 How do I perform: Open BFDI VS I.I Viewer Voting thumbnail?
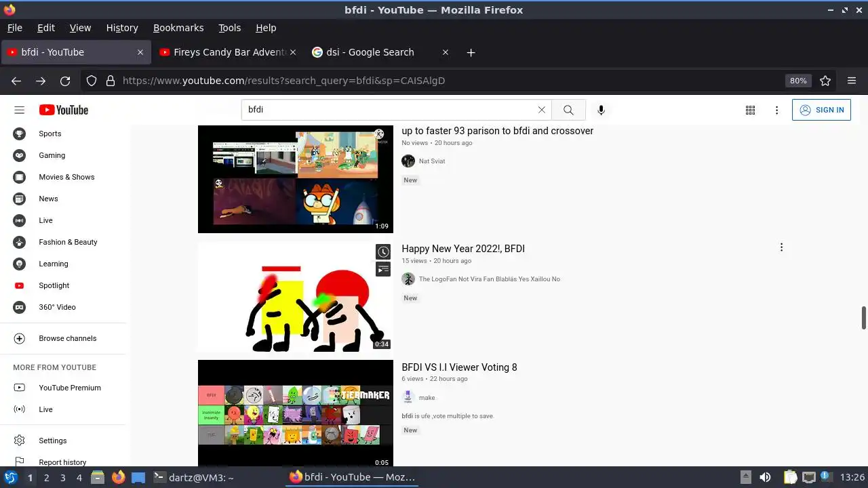coord(296,413)
